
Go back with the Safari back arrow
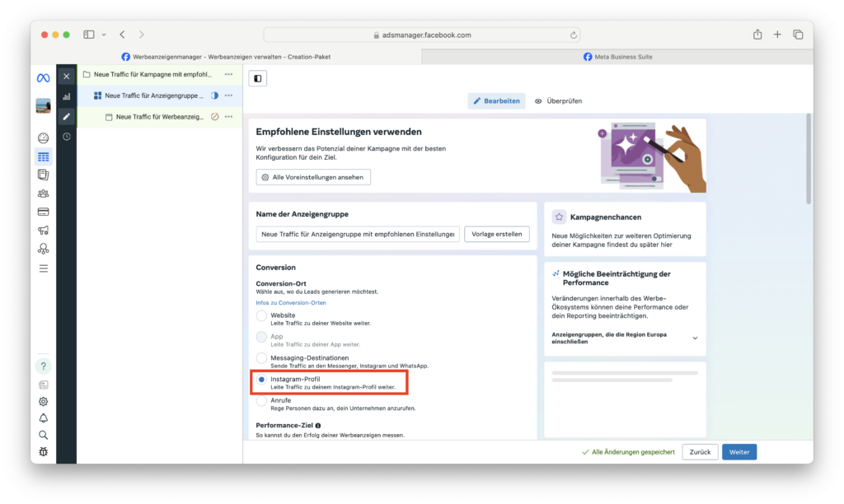click(123, 35)
